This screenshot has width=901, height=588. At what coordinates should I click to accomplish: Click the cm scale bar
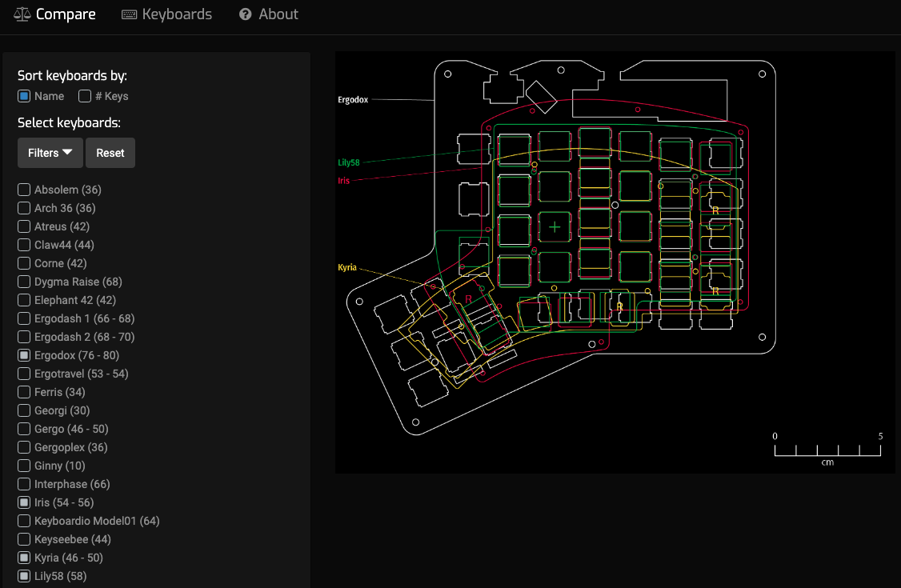[827, 449]
